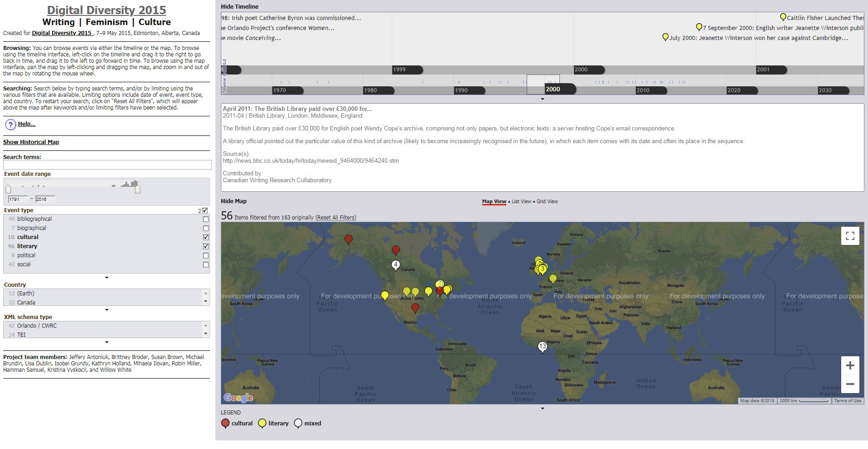
Task: Click the red marker in northern Canada
Action: pyautogui.click(x=396, y=250)
